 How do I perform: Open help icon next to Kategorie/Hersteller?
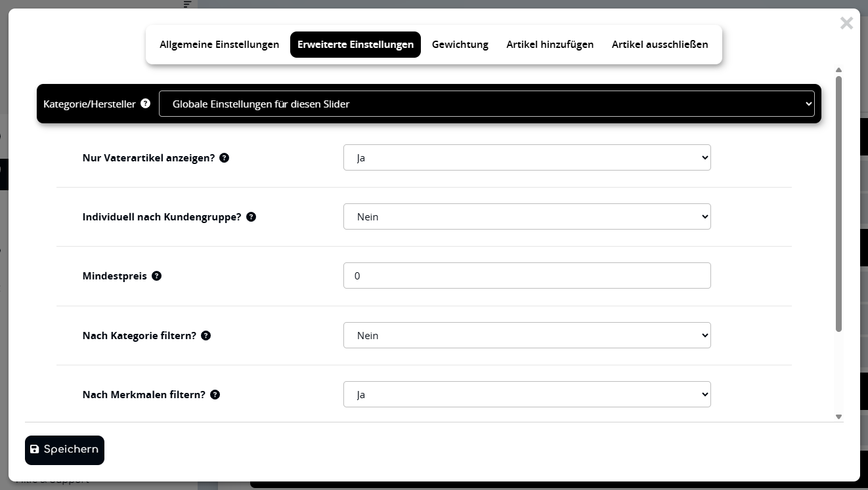(146, 104)
